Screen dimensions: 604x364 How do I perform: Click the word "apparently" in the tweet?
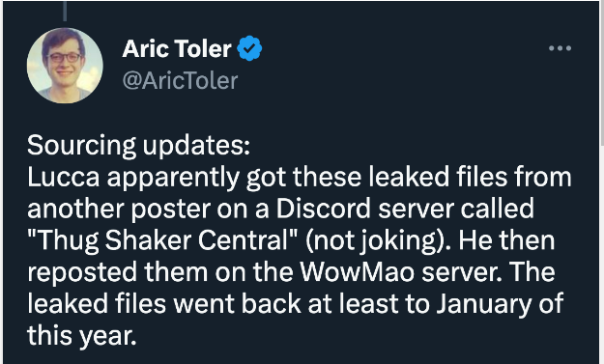173,179
